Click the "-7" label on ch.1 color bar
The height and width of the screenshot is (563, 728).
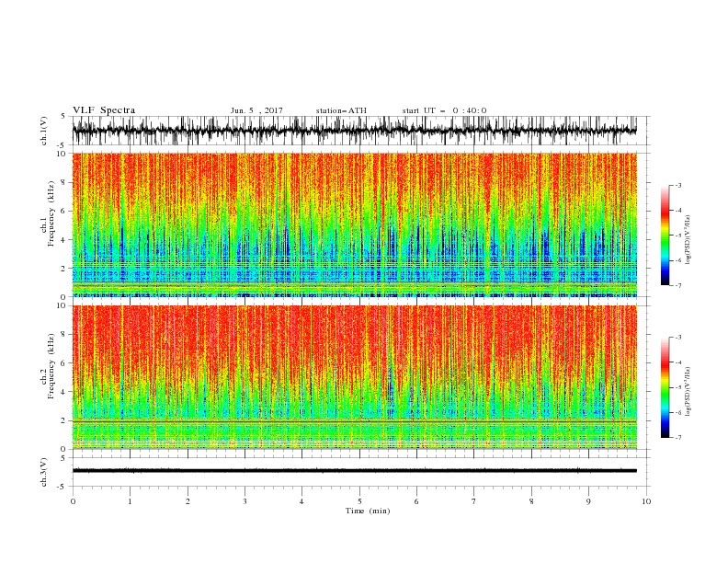678,285
